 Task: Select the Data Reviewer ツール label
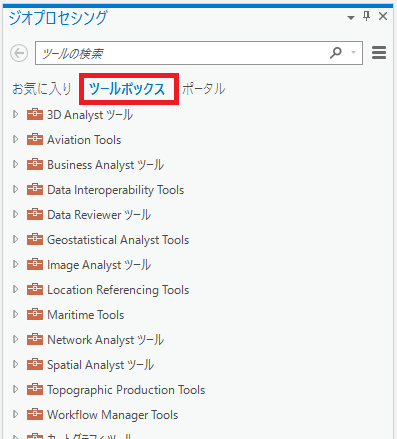coord(99,215)
